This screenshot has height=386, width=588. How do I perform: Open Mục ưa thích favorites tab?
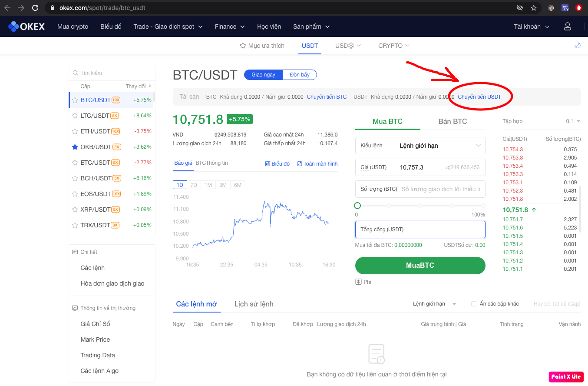pyautogui.click(x=262, y=46)
